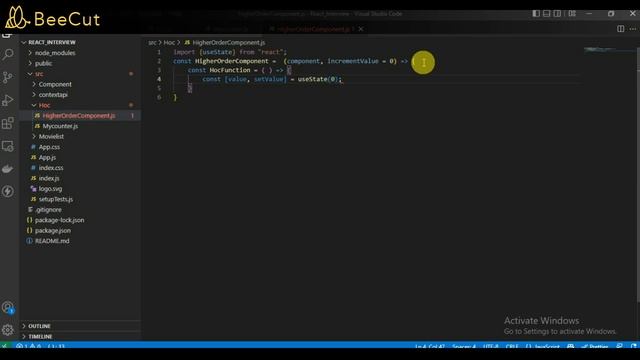Screen dimensions: 640x360
Task: Open the Remote Explorer view
Action: click(8, 146)
